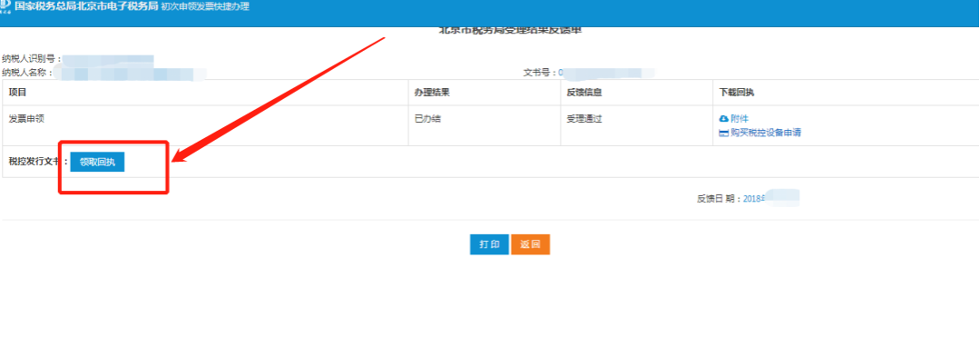Click the 已办结 status cell
This screenshot has width=980, height=337.
tap(428, 119)
